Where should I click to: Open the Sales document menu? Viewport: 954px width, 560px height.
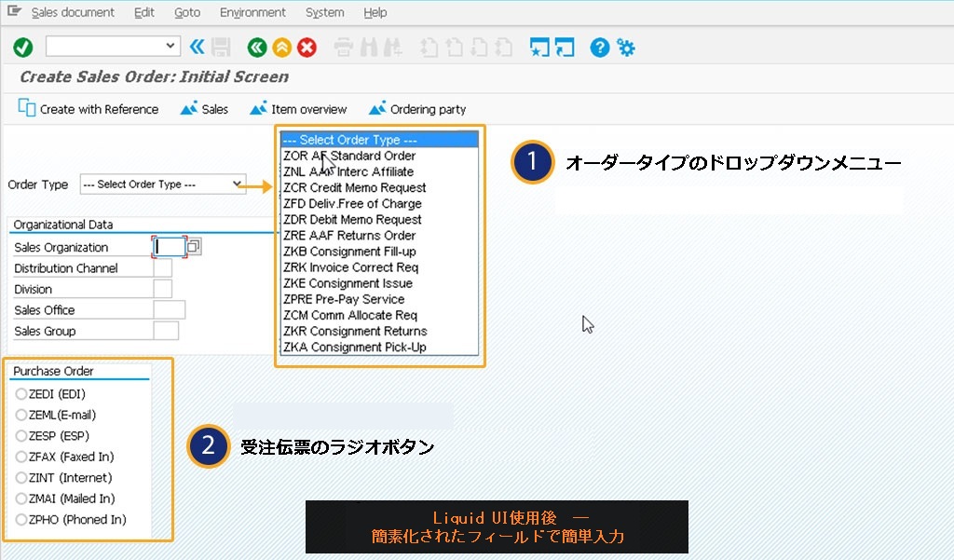click(x=73, y=12)
